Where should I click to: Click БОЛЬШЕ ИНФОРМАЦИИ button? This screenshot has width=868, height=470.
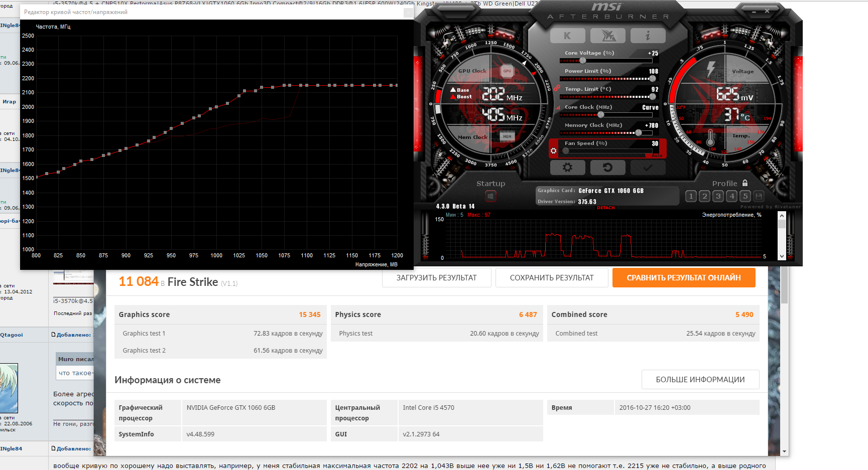click(700, 380)
